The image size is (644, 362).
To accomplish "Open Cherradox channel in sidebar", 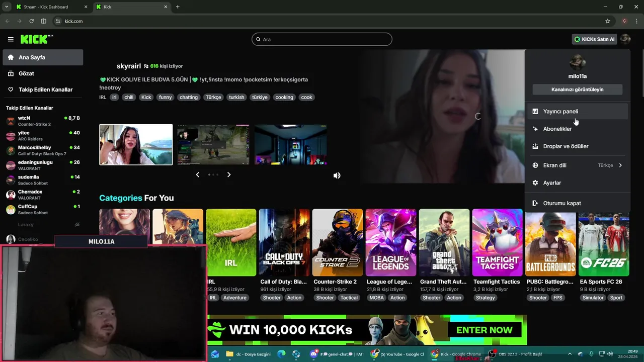I will [43, 195].
